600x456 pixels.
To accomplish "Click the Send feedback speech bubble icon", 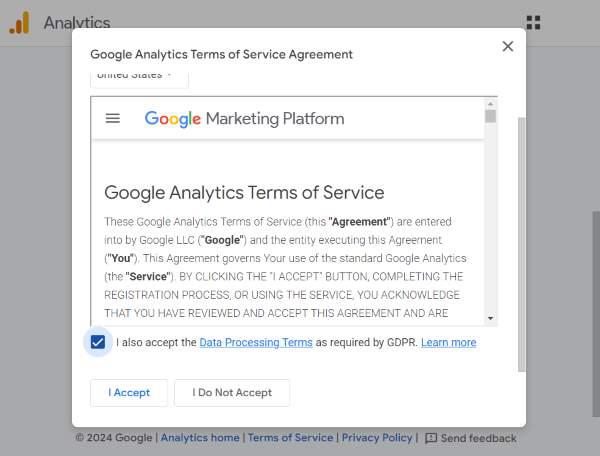I will point(431,438).
